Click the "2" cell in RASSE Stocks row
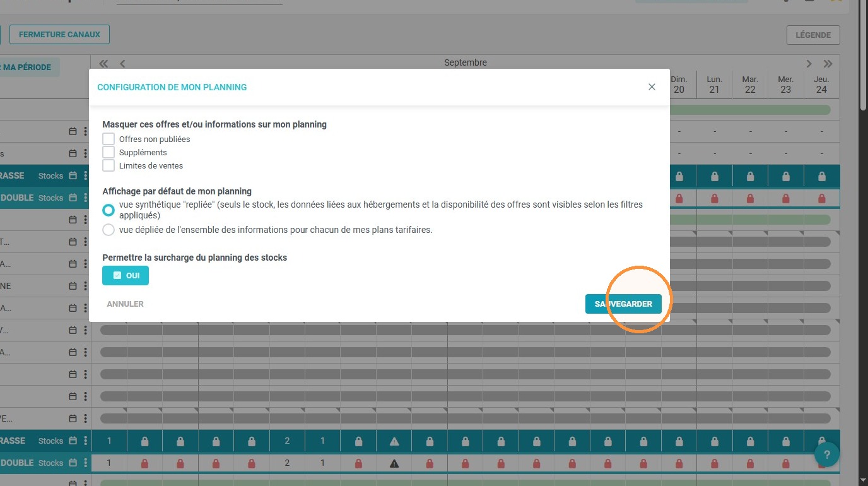This screenshot has height=486, width=868. (x=287, y=441)
